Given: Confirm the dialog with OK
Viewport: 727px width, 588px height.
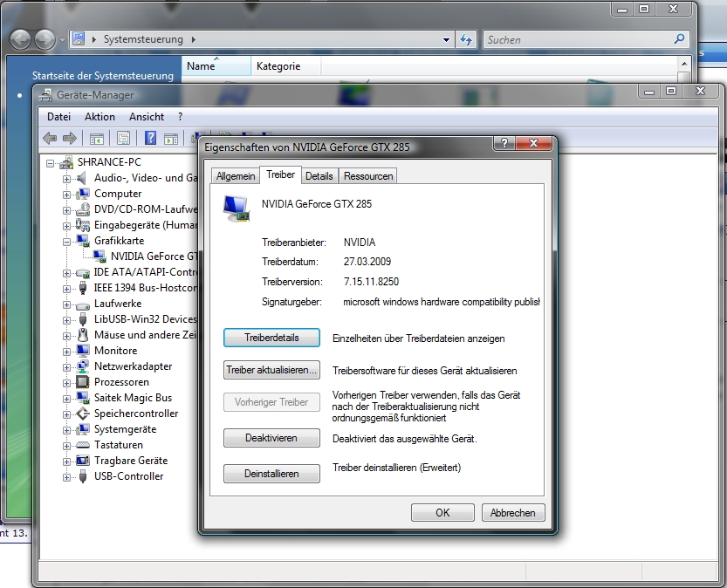Looking at the screenshot, I should [442, 512].
